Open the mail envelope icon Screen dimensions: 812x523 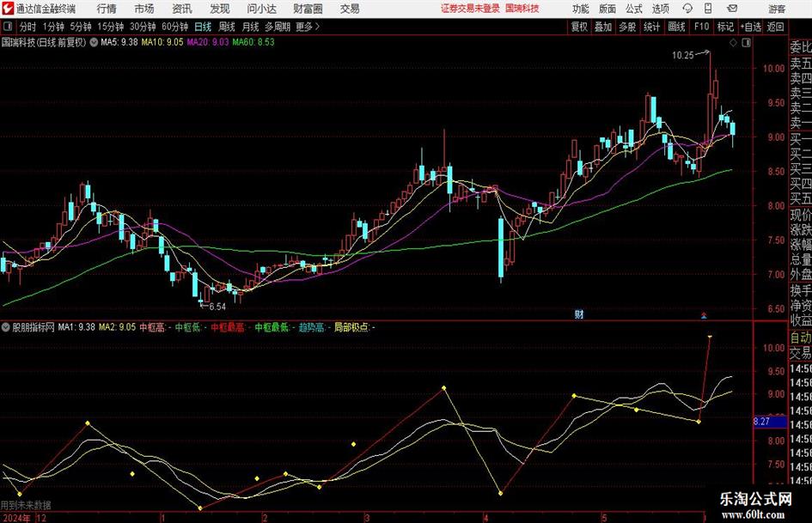pos(732,9)
